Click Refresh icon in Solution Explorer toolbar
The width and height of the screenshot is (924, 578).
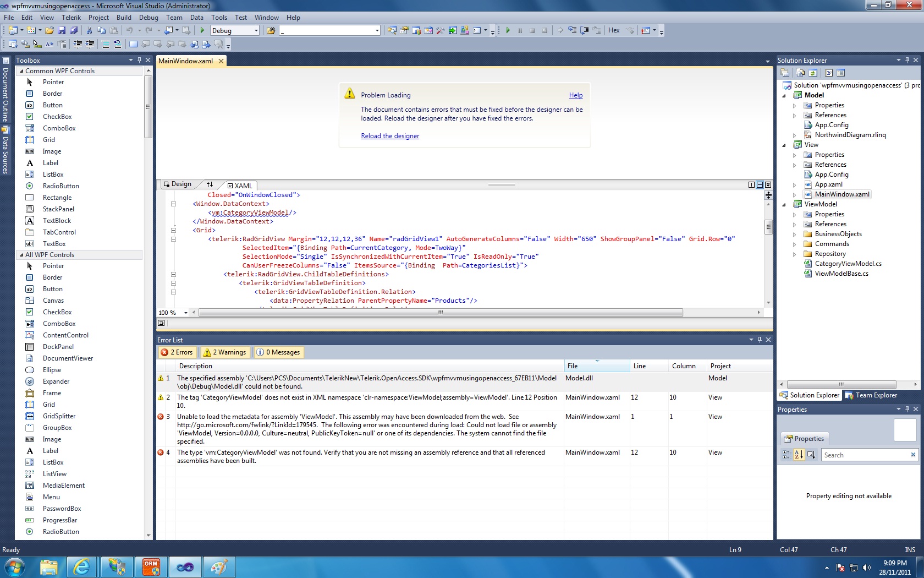[x=813, y=73]
